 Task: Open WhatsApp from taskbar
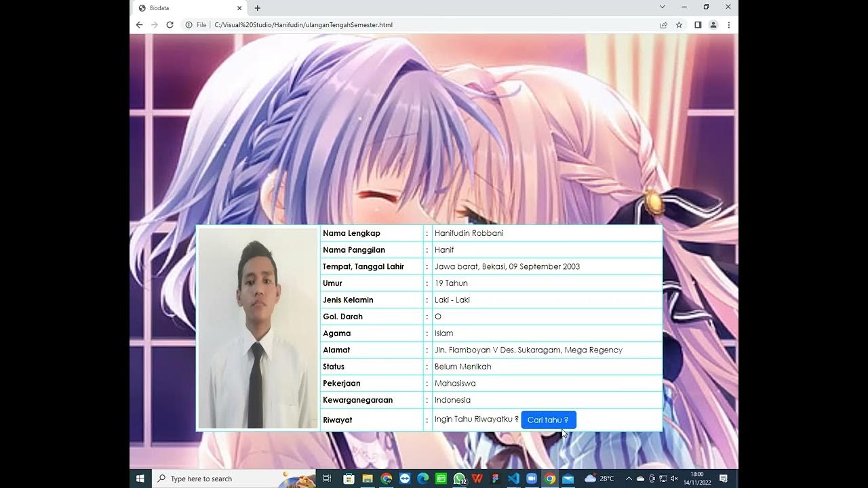[x=460, y=479]
